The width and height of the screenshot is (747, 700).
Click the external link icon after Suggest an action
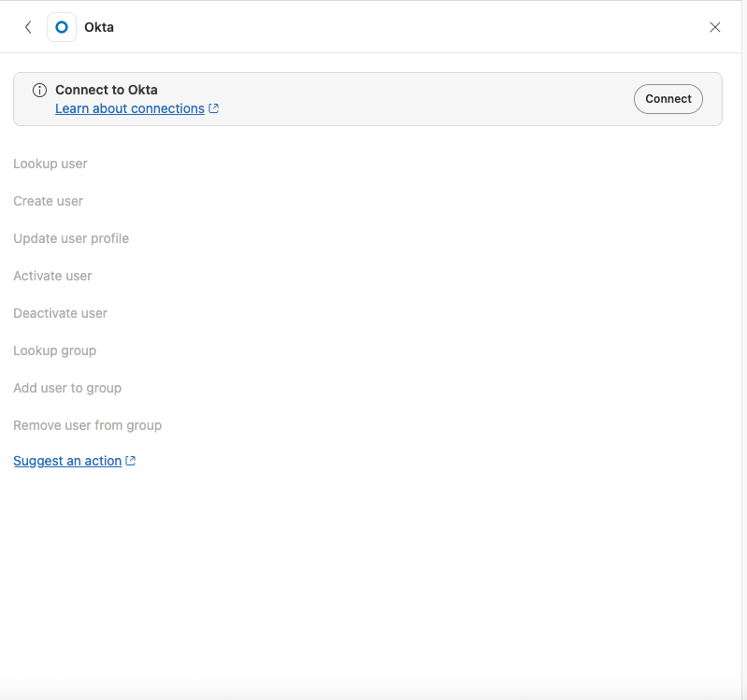point(131,461)
